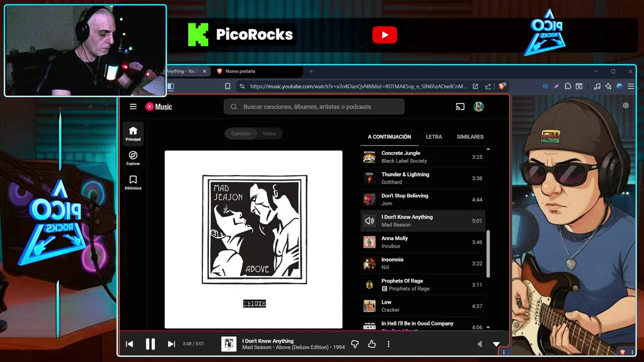The width and height of the screenshot is (644, 362).
Task: Select the A CONTINUACIÓN tab
Action: 389,137
